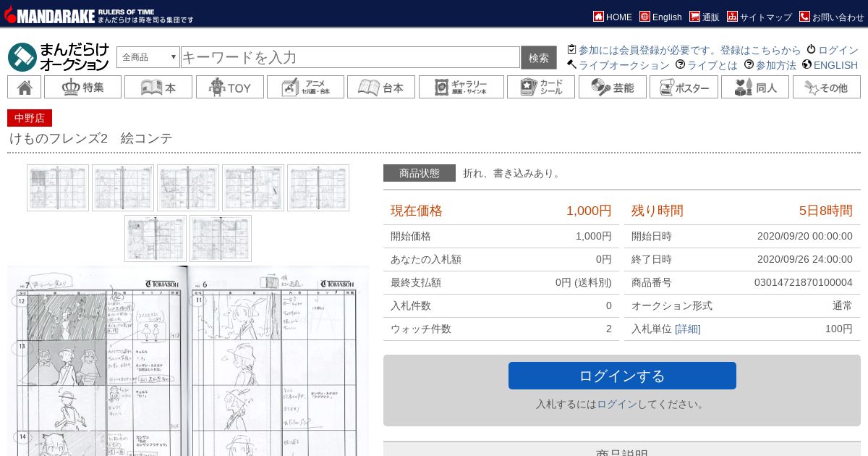Click the remaining time 5日8時間
Screen dimensions: 868x456
826,211
